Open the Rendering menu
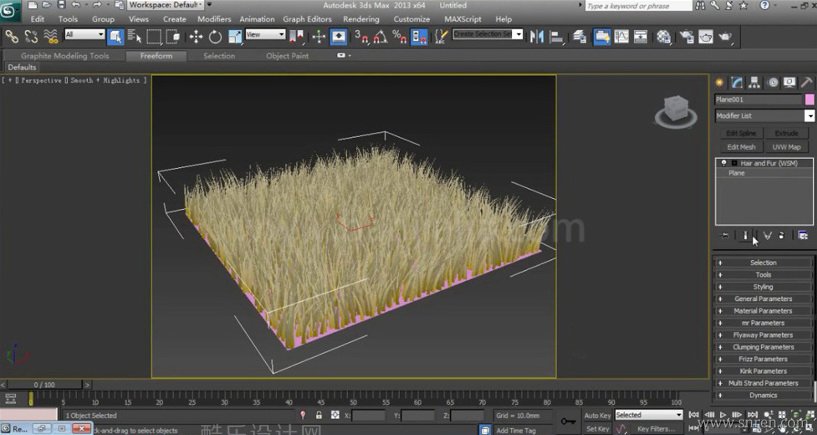Image resolution: width=817 pixels, height=435 pixels. [x=361, y=19]
